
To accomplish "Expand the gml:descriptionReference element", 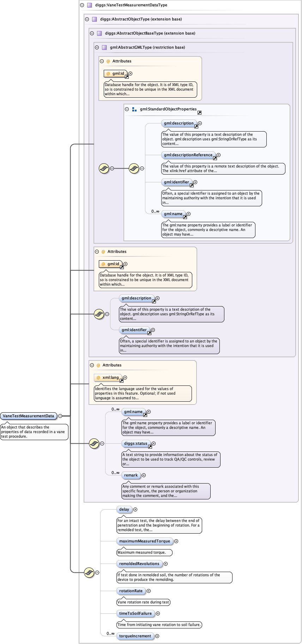I will point(218,155).
